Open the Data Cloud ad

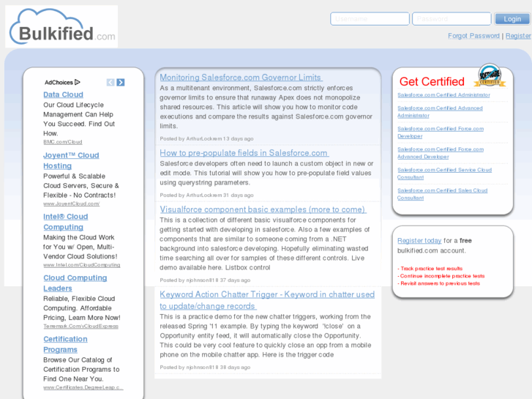coord(63,94)
